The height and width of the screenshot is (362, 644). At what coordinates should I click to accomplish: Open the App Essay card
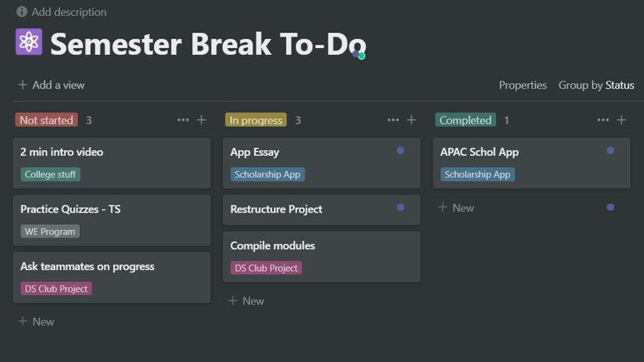321,163
